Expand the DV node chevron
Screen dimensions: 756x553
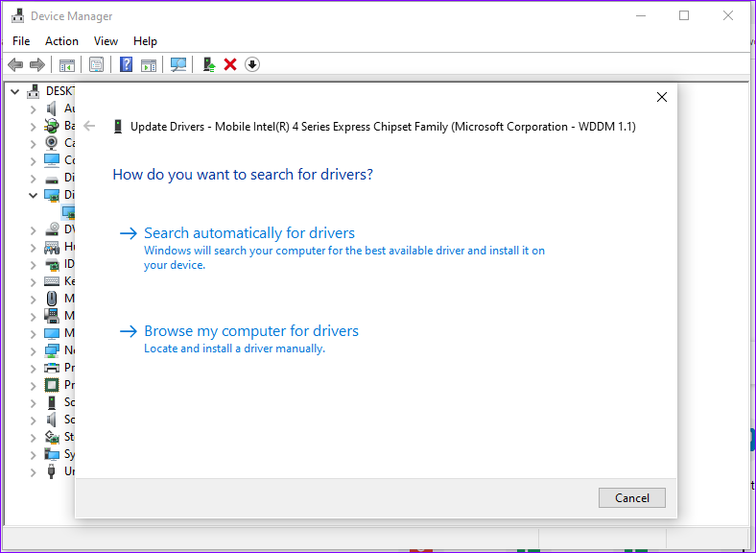(33, 230)
